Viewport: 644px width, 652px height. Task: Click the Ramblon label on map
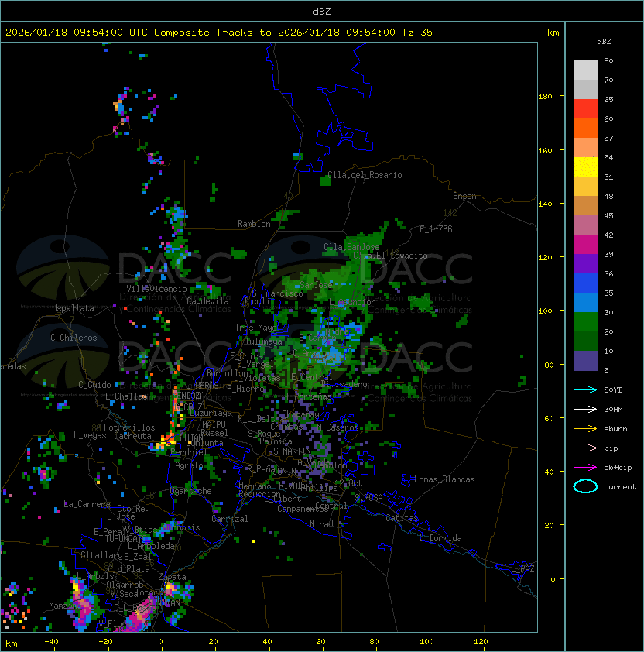pyautogui.click(x=254, y=224)
